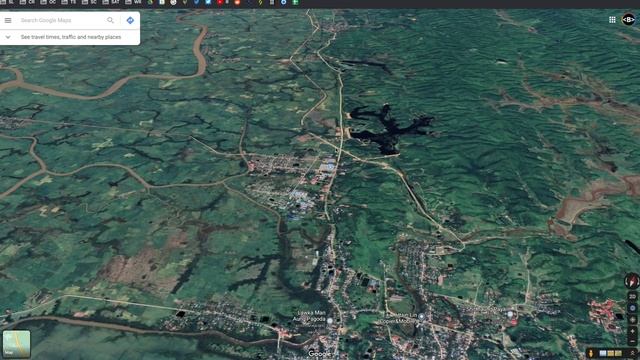Click the Lawka Man Aung Pagoda marker
Screen dimensions: 640x360
click(x=330, y=321)
